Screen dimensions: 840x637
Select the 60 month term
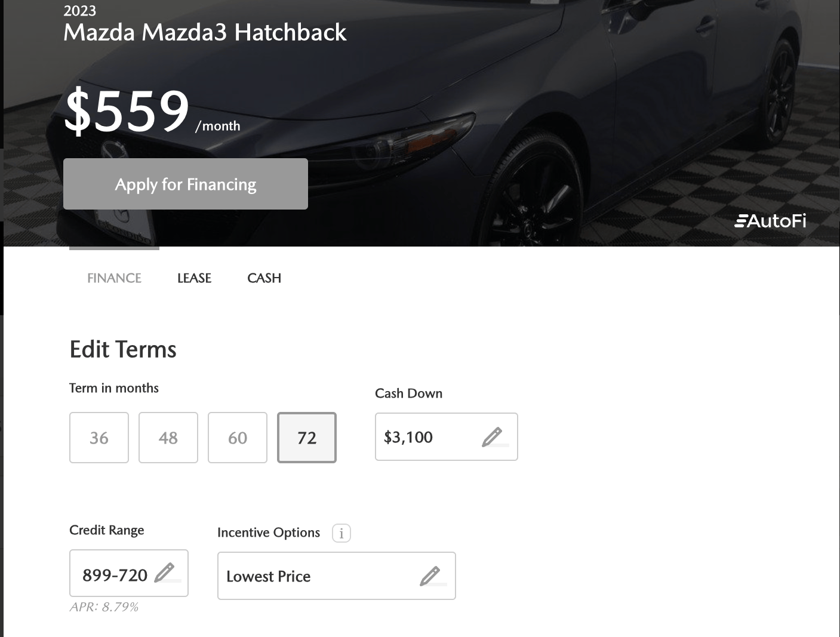238,438
